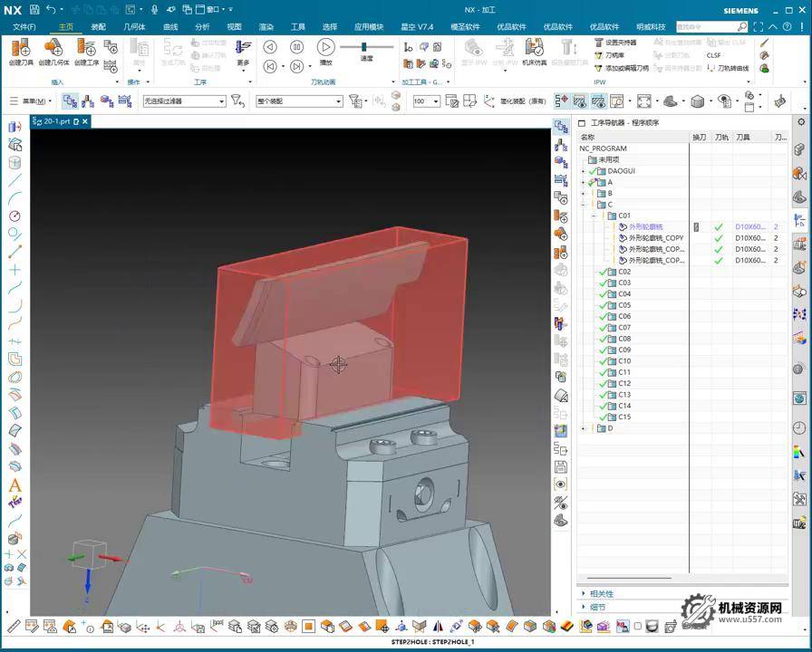Viewport: 812px width, 652px height.
Task: Click the save icon in title bar
Action: [x=34, y=10]
